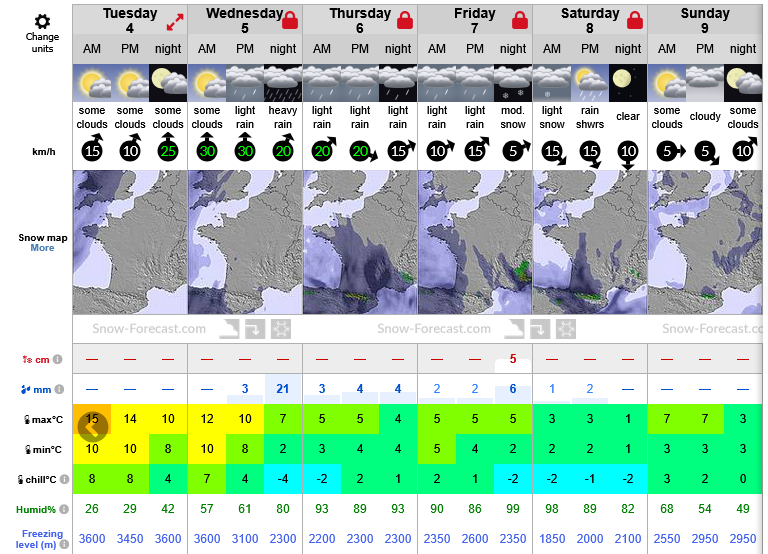
Task: Click the red expand arrows on Tuesday 4
Action: click(x=175, y=22)
